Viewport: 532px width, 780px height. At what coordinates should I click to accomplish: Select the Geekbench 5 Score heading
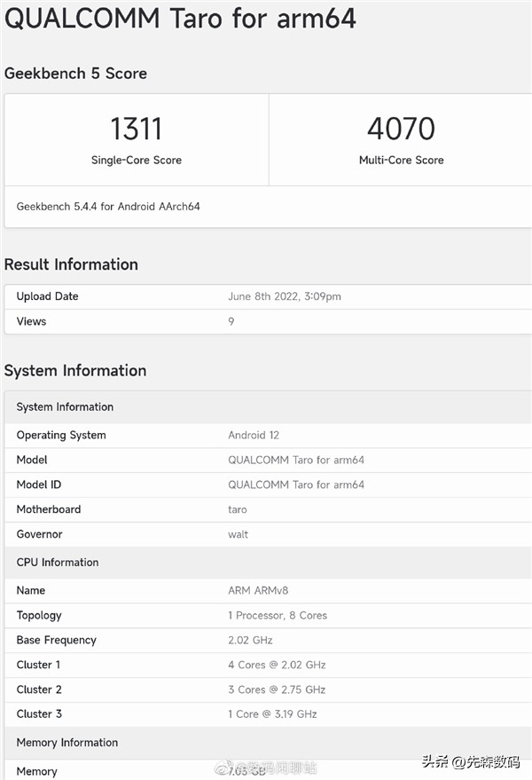pos(75,74)
